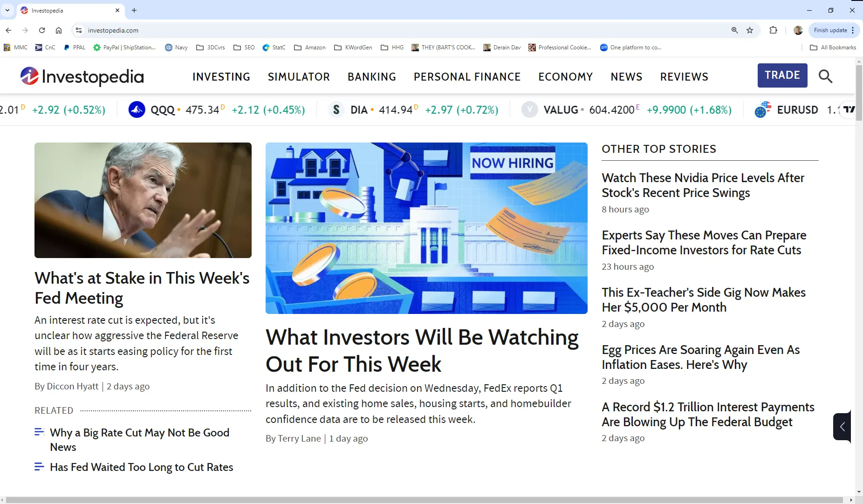The width and height of the screenshot is (863, 504).
Task: Open the $1.2 Trillion Interest Payments story
Action: click(x=708, y=415)
